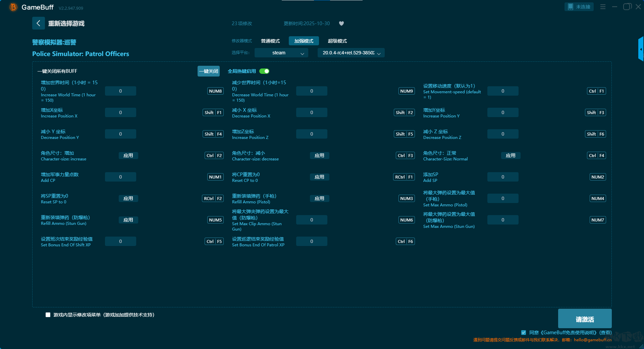Apply Character-size: increase
644x349 pixels.
(x=128, y=155)
